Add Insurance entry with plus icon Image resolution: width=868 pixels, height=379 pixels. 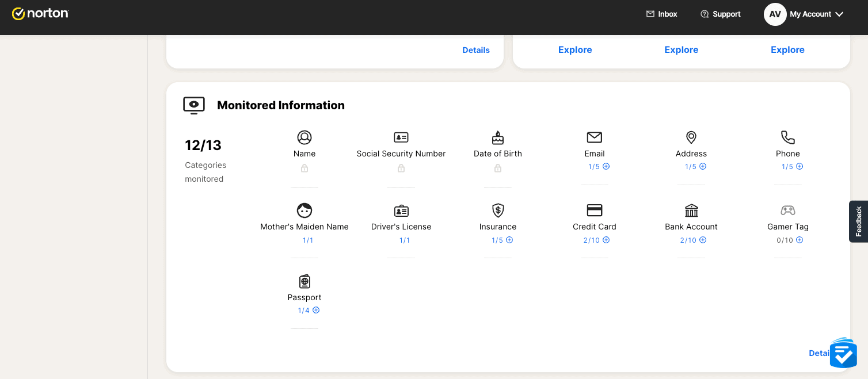[509, 240]
